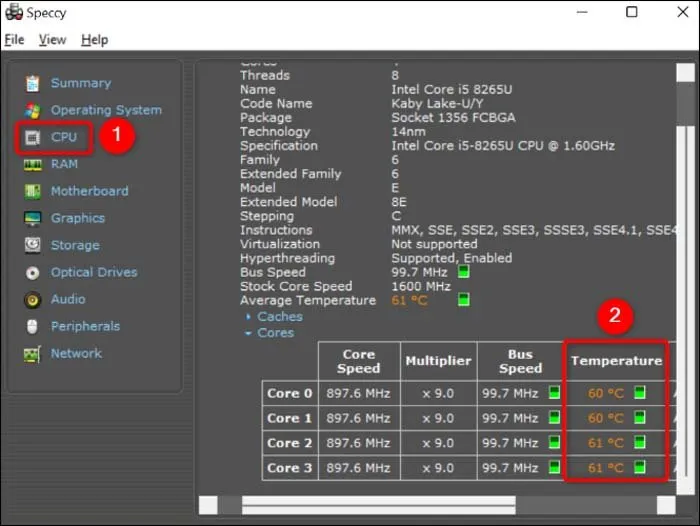Click the Summary icon in sidebar
This screenshot has height=526, width=700.
33,83
